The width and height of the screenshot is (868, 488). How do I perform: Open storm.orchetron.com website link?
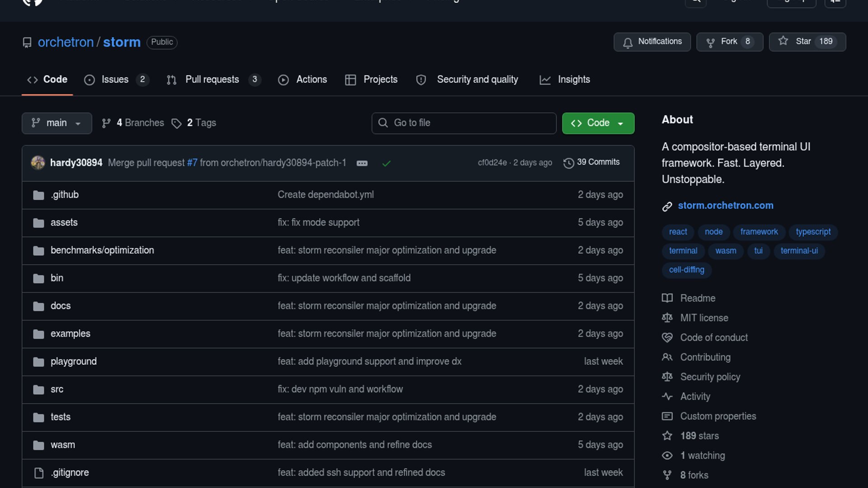tap(725, 206)
